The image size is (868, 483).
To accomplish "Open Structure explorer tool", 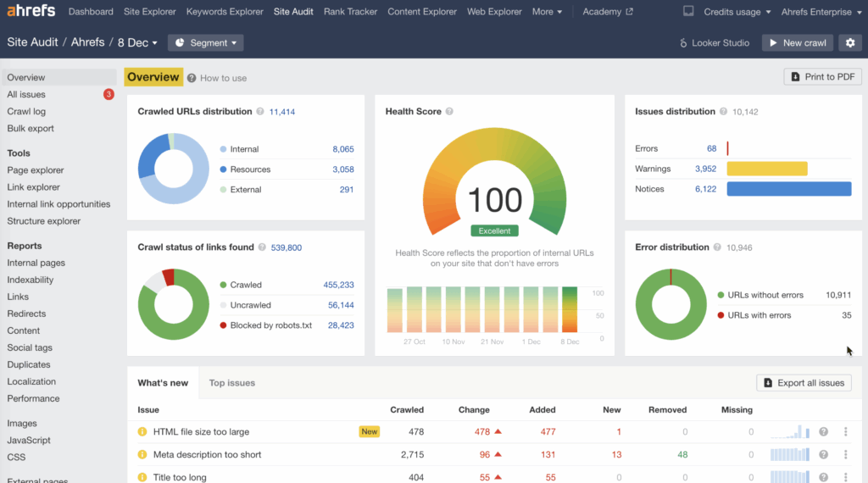I will click(x=44, y=221).
